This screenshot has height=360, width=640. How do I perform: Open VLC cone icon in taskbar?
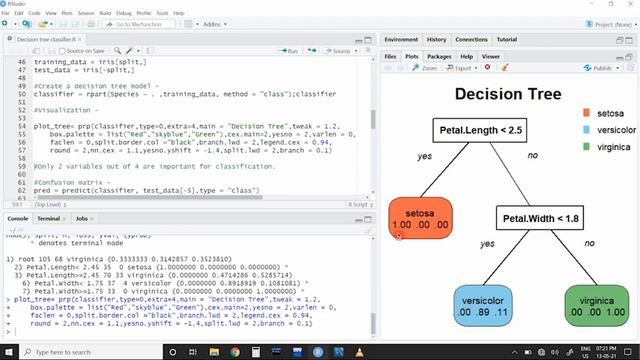tap(360, 352)
